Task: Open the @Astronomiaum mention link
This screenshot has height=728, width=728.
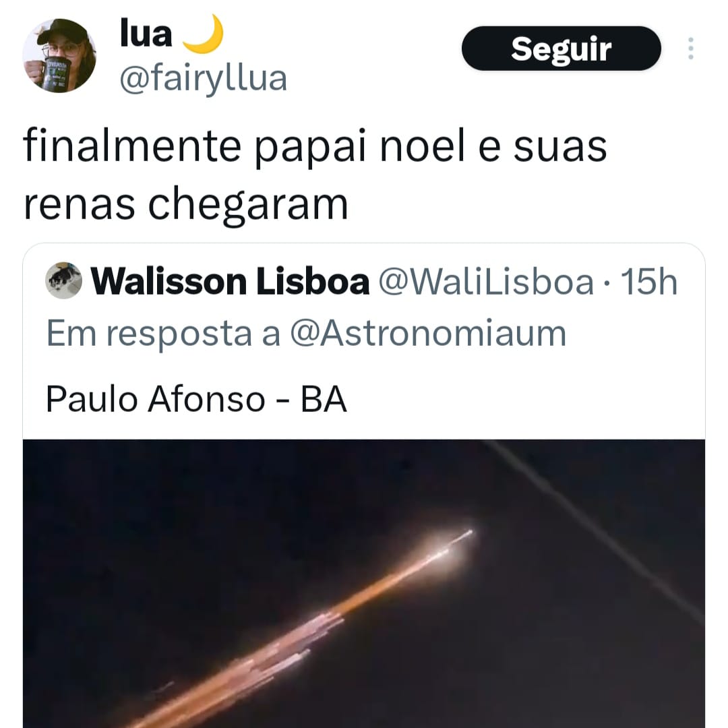Action: click(428, 334)
